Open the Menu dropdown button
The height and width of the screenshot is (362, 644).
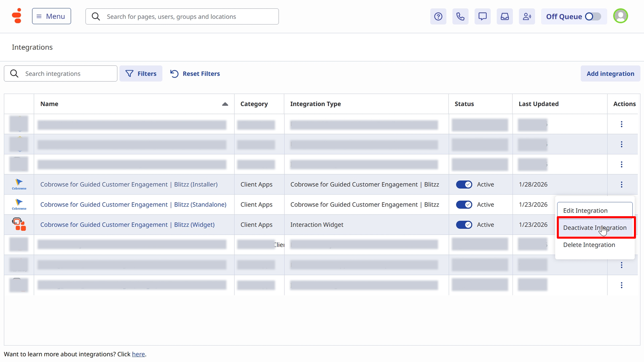pyautogui.click(x=51, y=16)
